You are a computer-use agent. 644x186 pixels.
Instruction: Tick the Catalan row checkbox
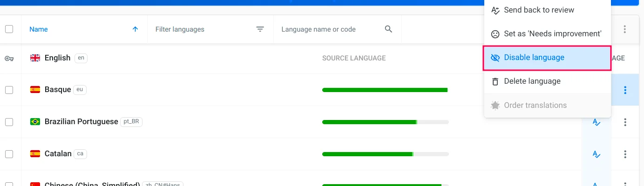click(9, 154)
